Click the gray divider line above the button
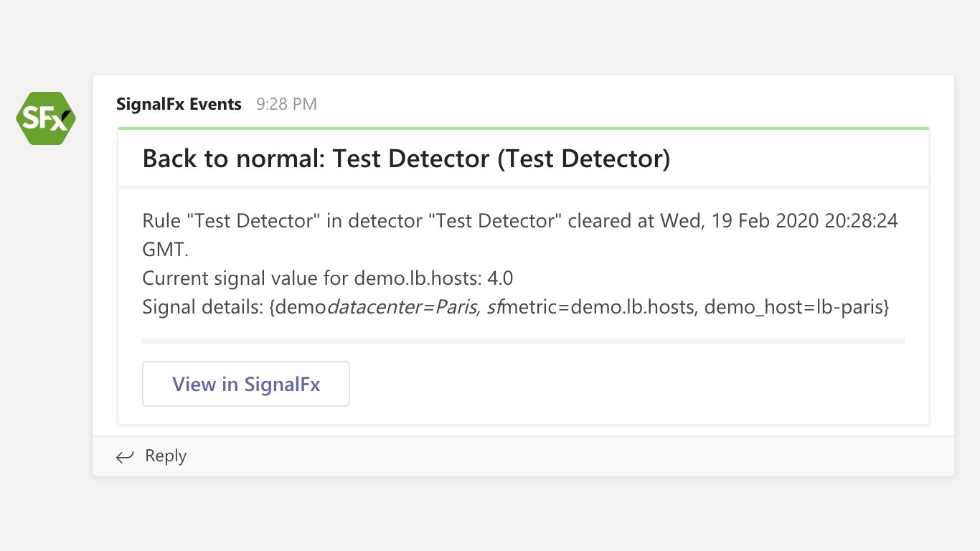This screenshot has width=980, height=551. click(x=524, y=341)
